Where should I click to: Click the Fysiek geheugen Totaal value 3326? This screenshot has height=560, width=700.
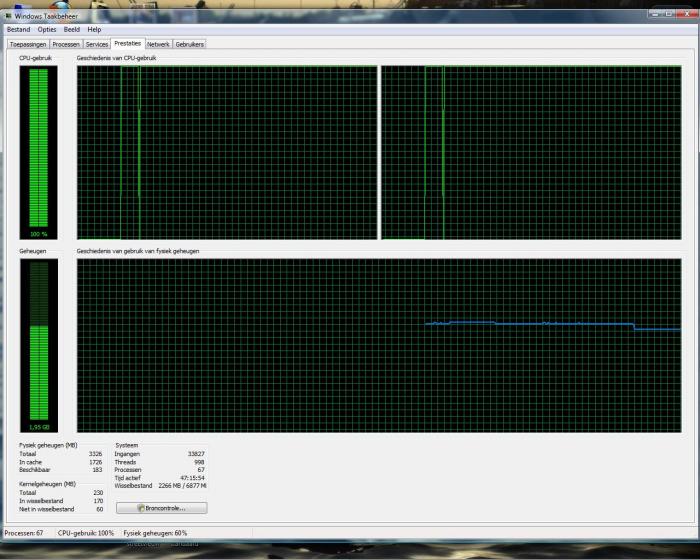click(x=96, y=454)
